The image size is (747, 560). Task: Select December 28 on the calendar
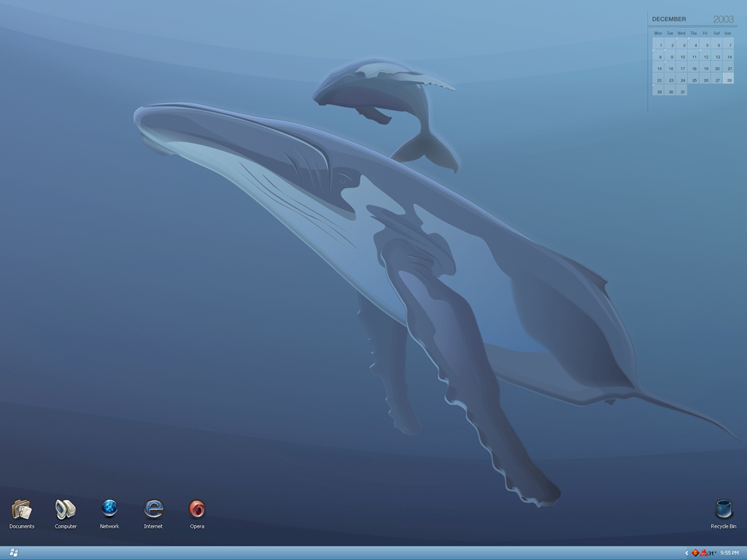(729, 79)
